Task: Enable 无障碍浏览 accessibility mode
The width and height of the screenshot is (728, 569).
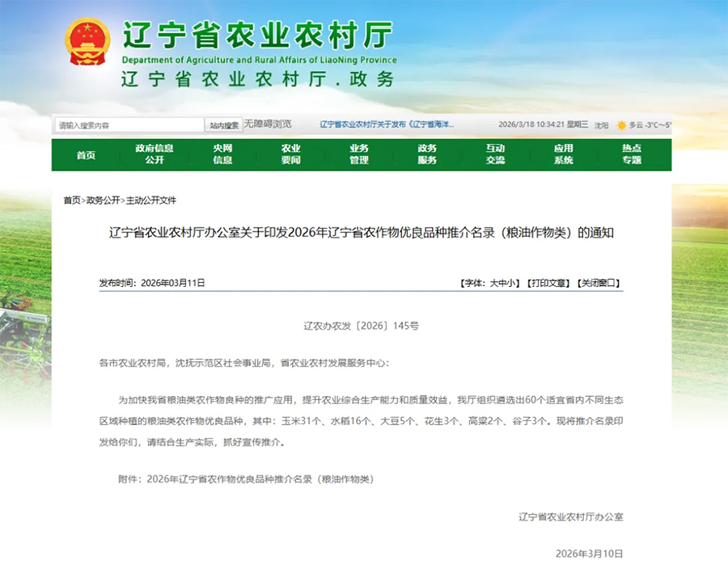Action: (x=268, y=124)
